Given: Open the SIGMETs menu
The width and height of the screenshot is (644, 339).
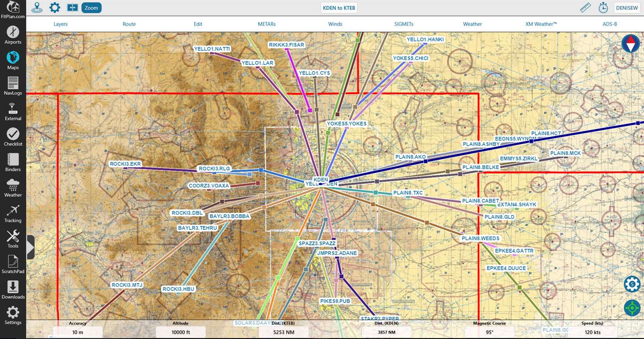Looking at the screenshot, I should [404, 24].
